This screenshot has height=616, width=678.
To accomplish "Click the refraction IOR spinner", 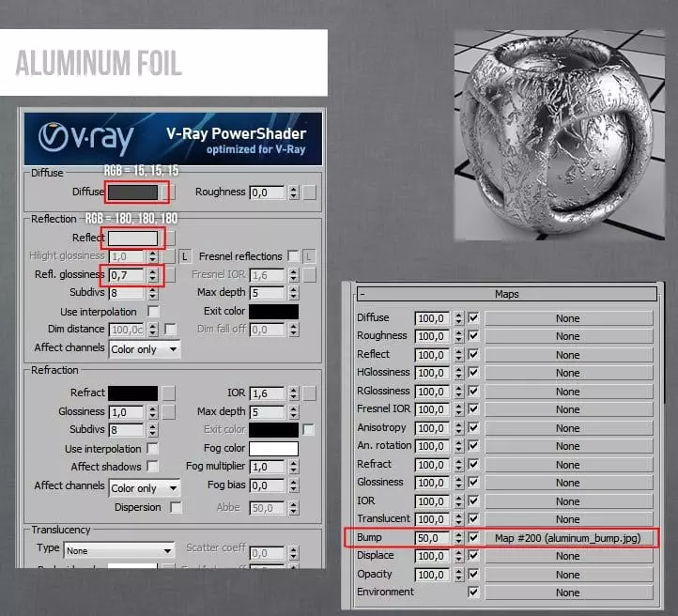I will tap(294, 393).
